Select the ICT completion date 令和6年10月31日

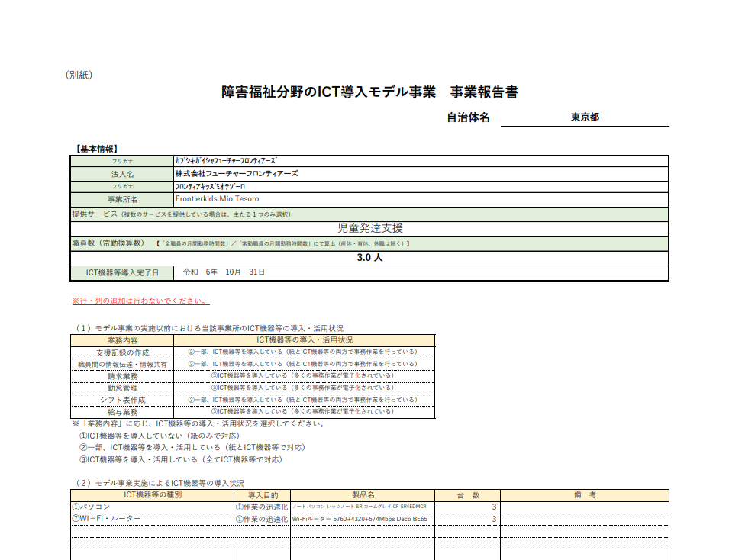click(x=421, y=272)
